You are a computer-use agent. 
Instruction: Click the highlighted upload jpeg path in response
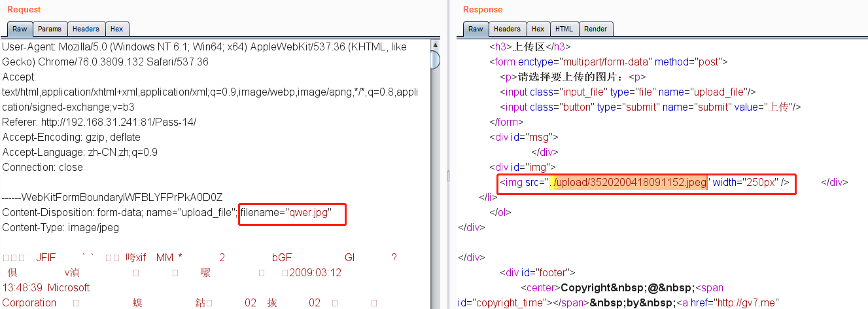(x=628, y=183)
